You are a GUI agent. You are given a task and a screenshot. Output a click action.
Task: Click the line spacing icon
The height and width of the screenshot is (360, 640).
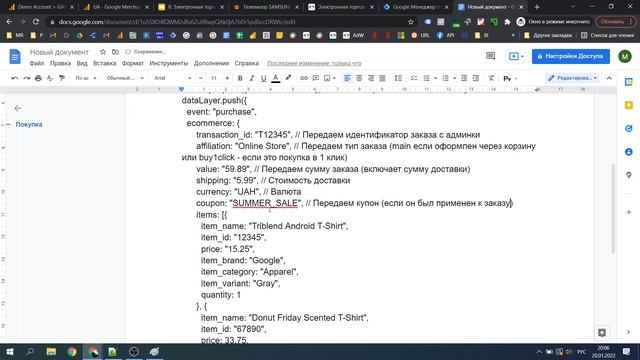tap(398, 78)
